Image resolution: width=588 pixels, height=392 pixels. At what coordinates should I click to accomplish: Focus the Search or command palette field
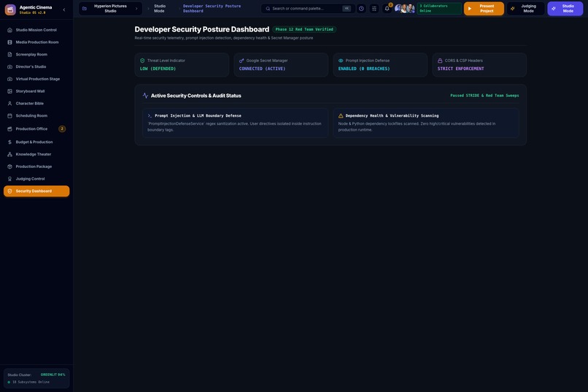click(308, 9)
